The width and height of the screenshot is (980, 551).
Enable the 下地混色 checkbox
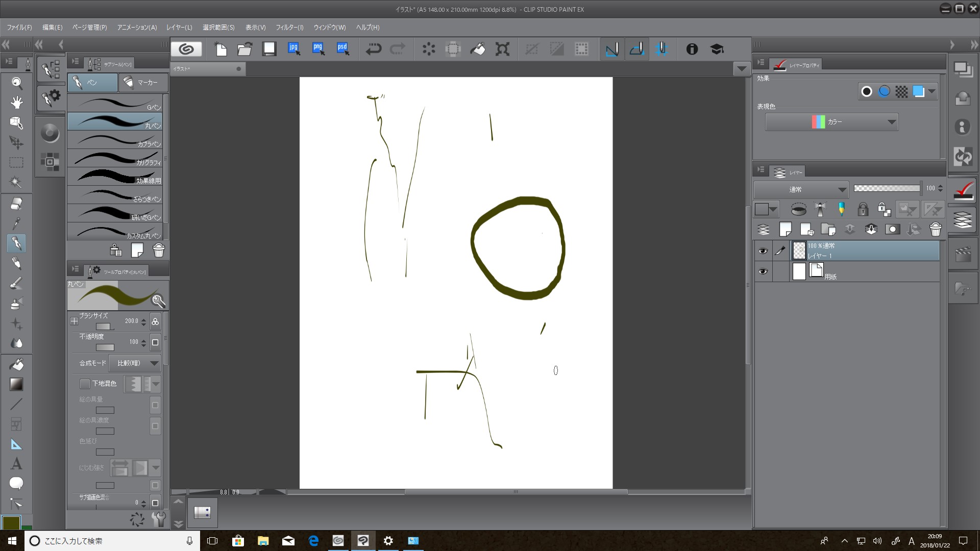85,384
